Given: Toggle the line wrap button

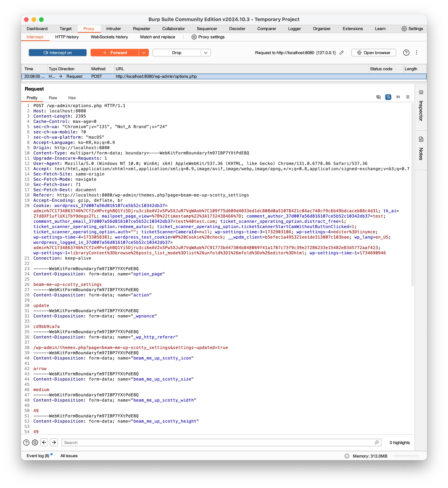Looking at the screenshot, I should 388,97.
